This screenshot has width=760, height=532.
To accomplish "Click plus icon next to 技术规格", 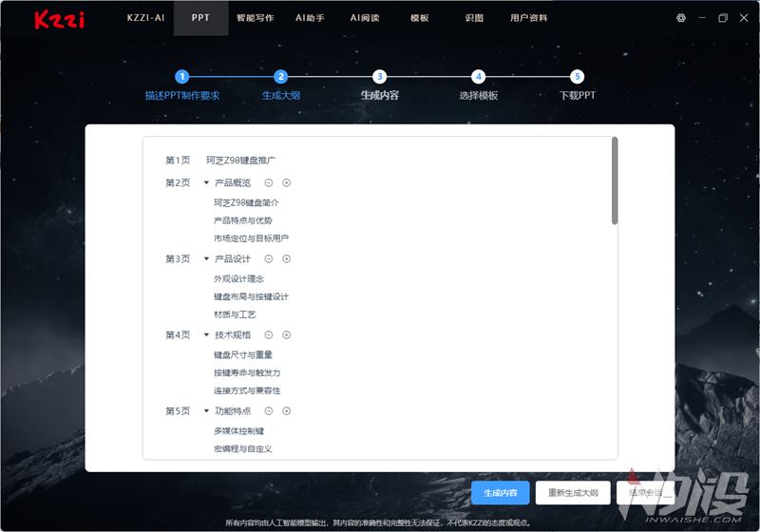I will coord(287,334).
